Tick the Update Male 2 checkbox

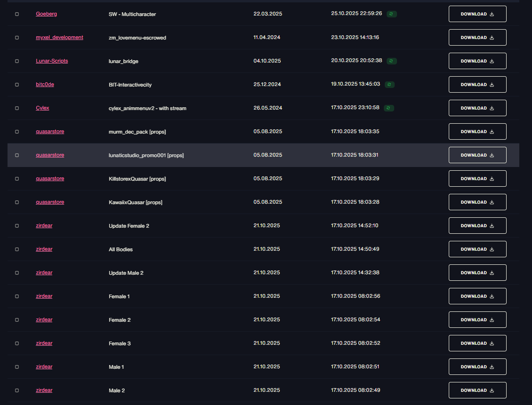[17, 273]
